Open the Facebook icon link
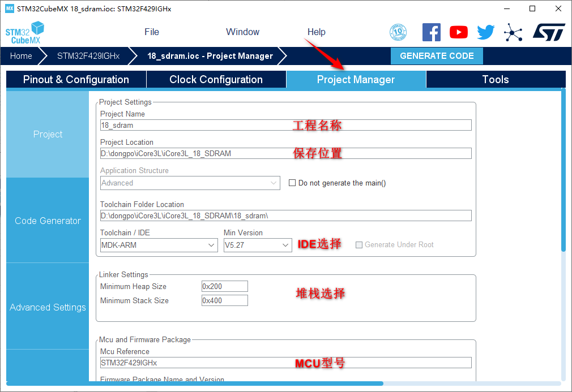The height and width of the screenshot is (392, 572). pos(432,32)
